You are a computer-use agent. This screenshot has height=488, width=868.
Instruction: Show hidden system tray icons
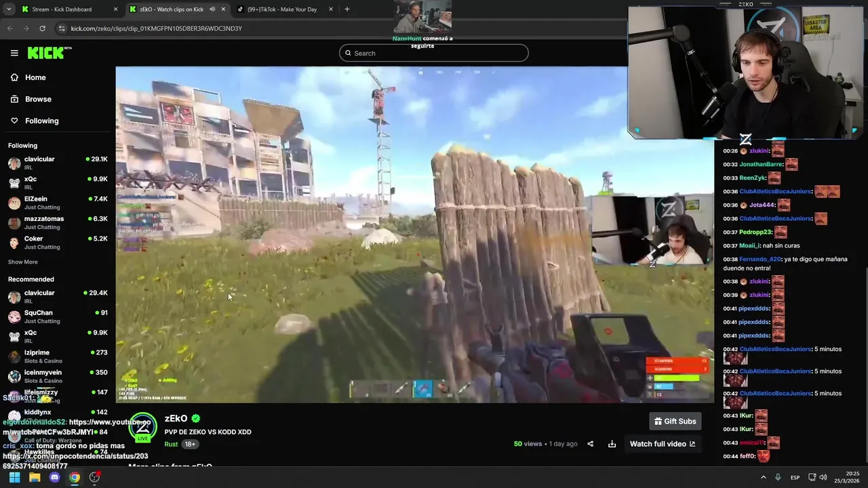764,477
